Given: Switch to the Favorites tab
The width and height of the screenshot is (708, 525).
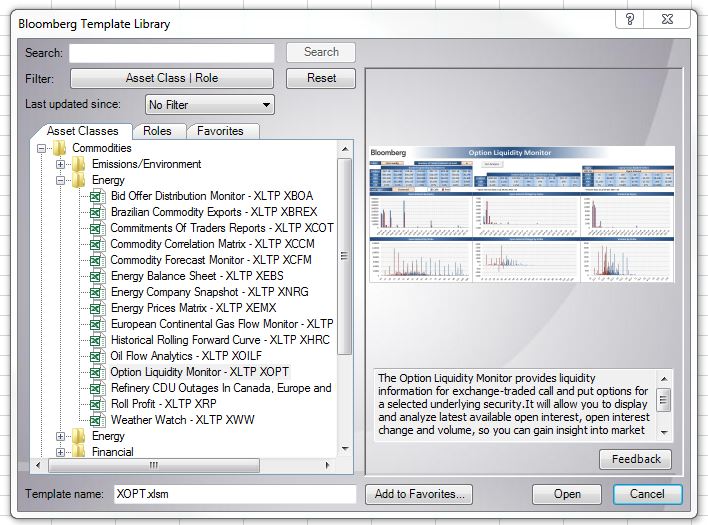Looking at the screenshot, I should 220,131.
